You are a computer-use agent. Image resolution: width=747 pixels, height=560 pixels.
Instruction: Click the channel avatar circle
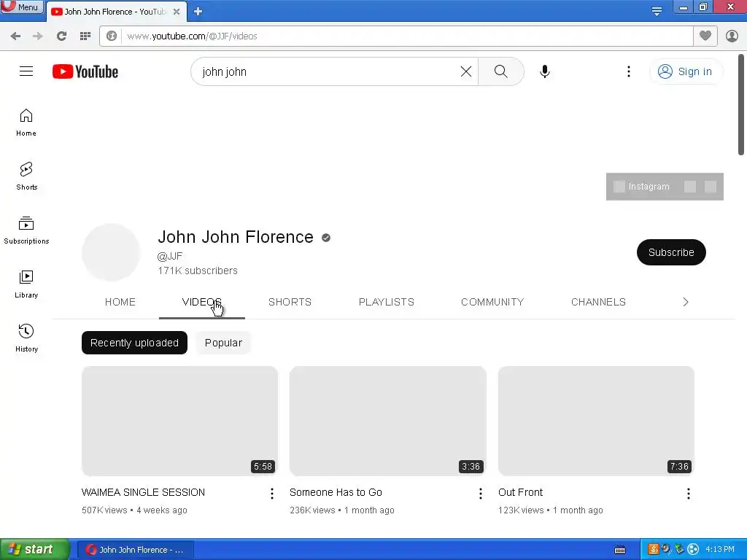click(x=111, y=252)
